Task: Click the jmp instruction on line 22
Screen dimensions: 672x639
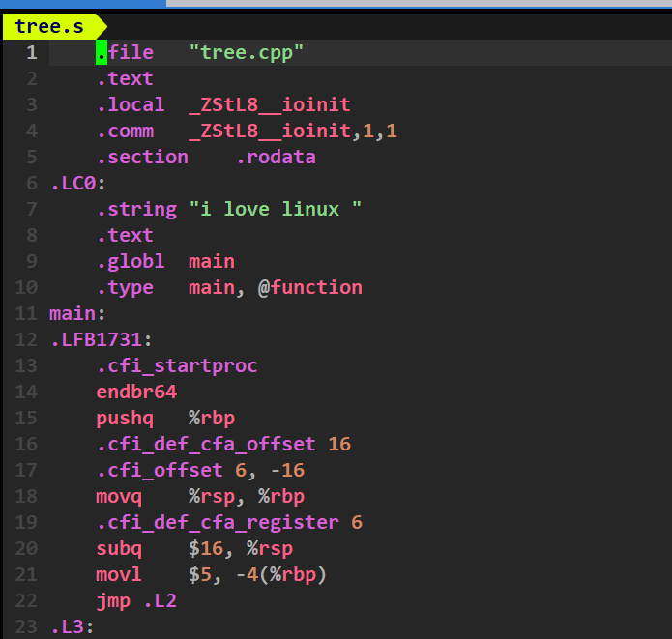Action: (113, 601)
